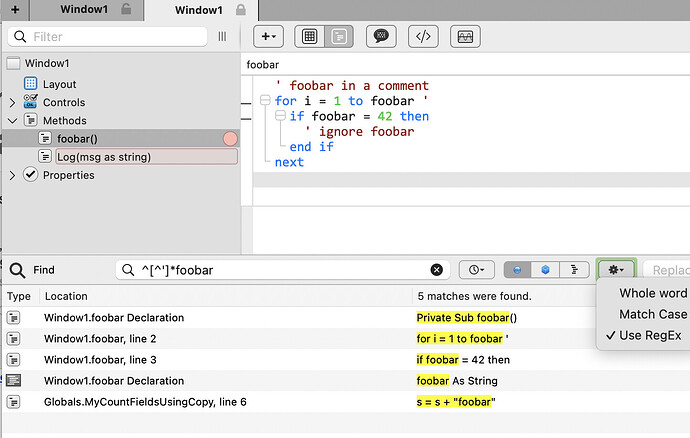Open the Insert plus dropdown in toolbar
The image size is (690, 438).
point(268,36)
